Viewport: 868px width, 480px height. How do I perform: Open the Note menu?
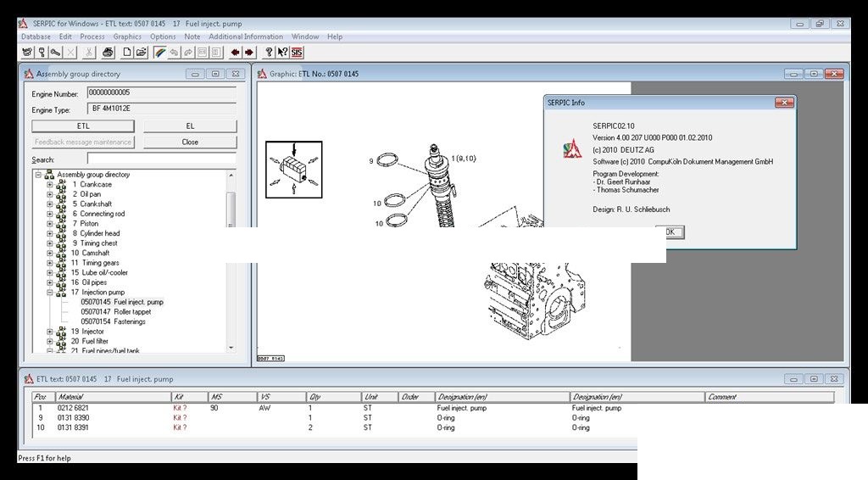[192, 36]
